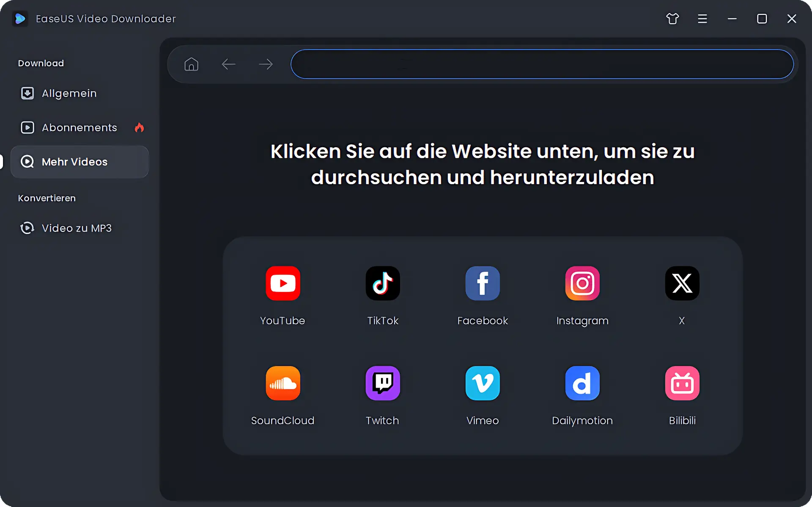This screenshot has width=812, height=507.
Task: Open the Abonnements sidebar tab
Action: pos(79,127)
